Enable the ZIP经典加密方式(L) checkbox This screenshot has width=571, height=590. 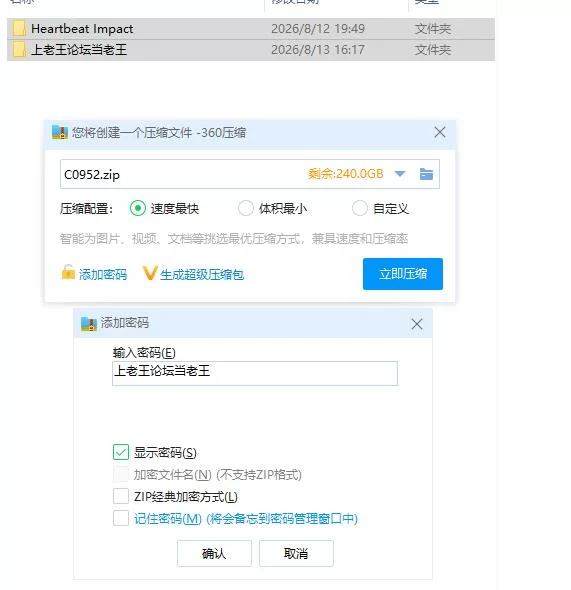pos(121,496)
